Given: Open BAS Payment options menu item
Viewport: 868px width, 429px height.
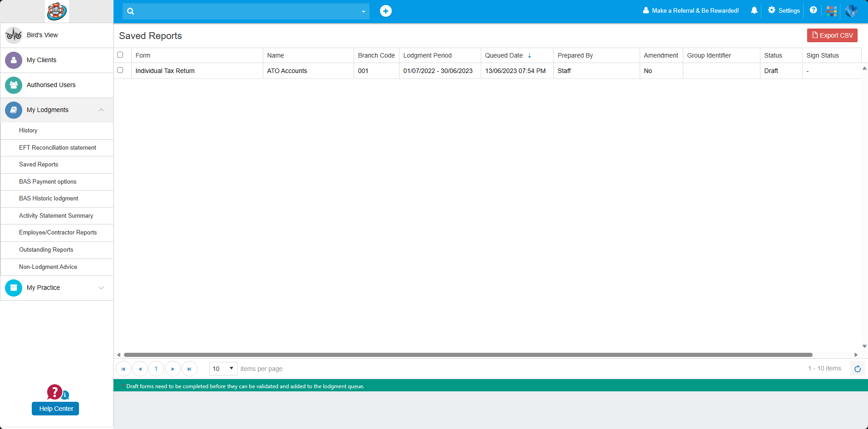Looking at the screenshot, I should (x=48, y=182).
